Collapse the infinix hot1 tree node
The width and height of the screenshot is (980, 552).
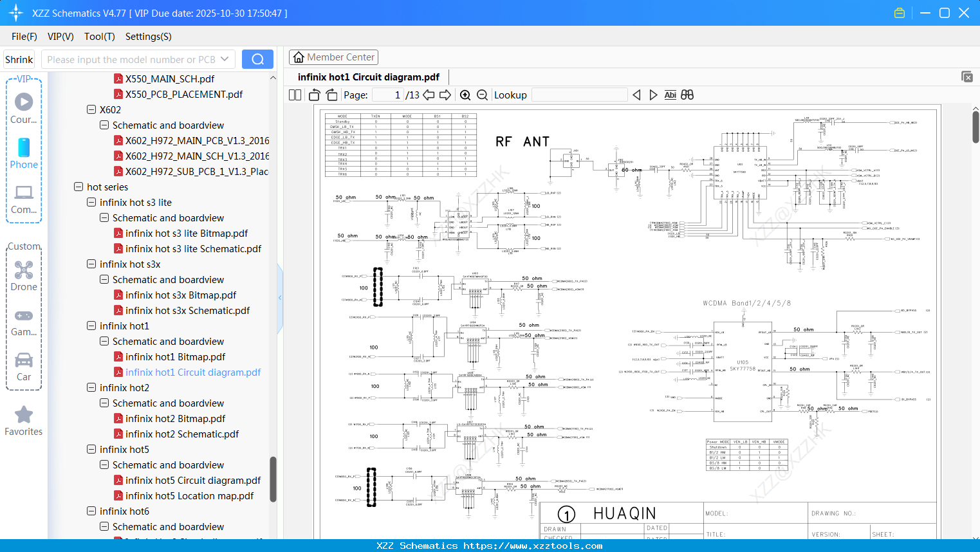click(91, 326)
